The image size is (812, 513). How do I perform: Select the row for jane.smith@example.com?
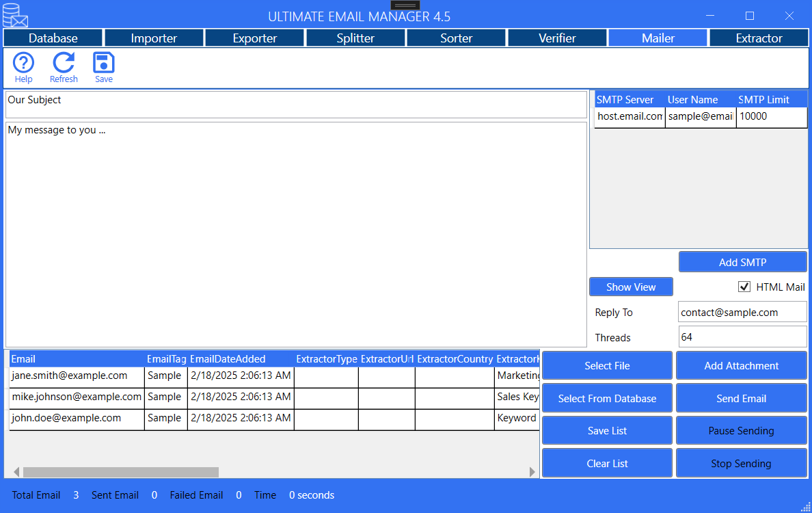click(x=76, y=376)
